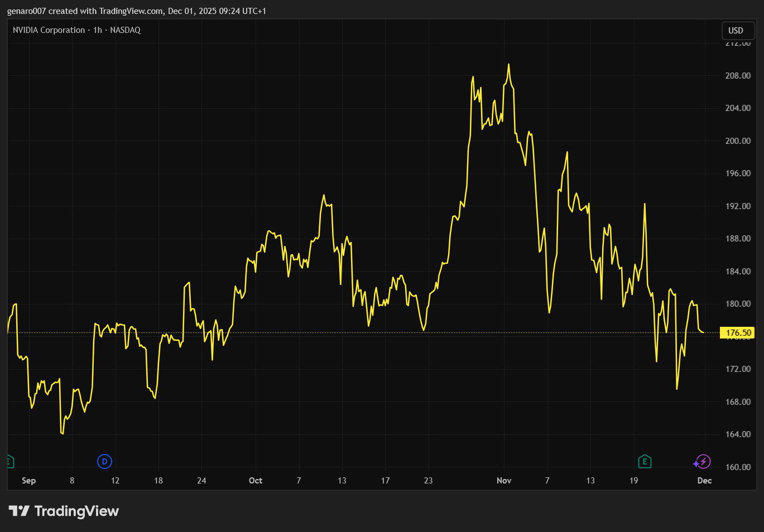Click the Oct label on the time axis

[x=256, y=481]
